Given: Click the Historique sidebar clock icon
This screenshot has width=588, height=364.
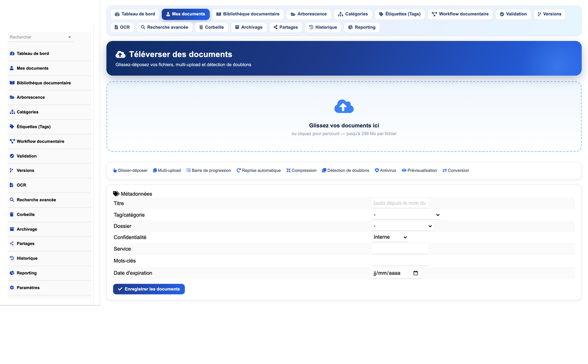Looking at the screenshot, I should [x=12, y=258].
